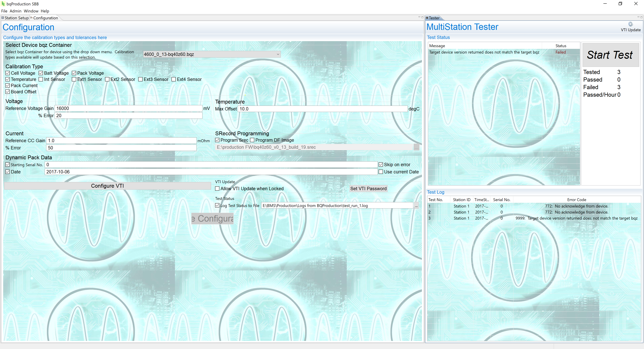644x349 pixels.
Task: Select test log row with error 9999
Action: 534,218
